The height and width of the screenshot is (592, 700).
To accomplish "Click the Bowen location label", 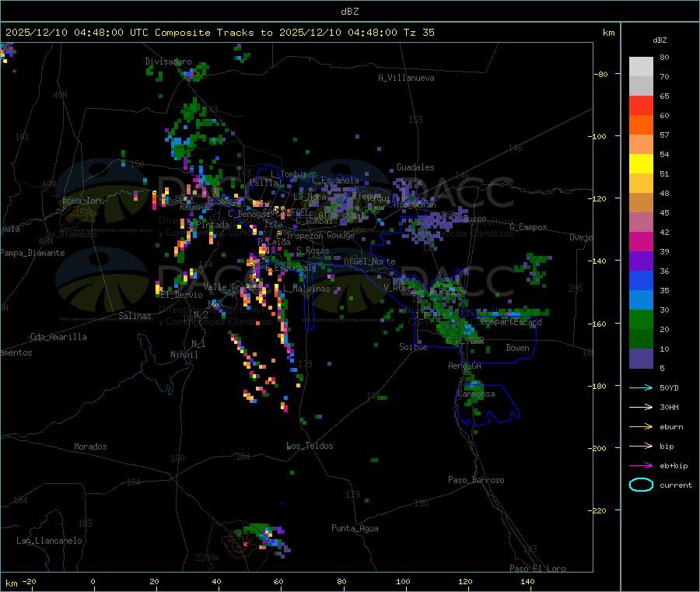I will (x=517, y=348).
